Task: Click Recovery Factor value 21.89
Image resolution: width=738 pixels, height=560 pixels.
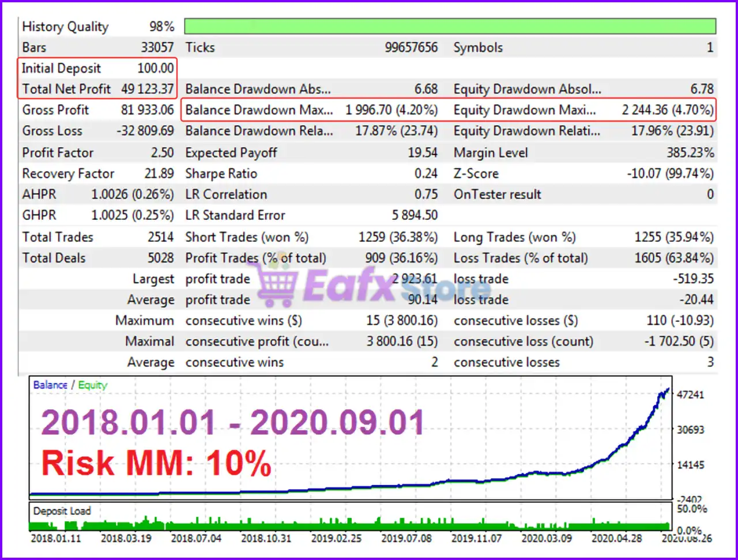Action: click(159, 174)
